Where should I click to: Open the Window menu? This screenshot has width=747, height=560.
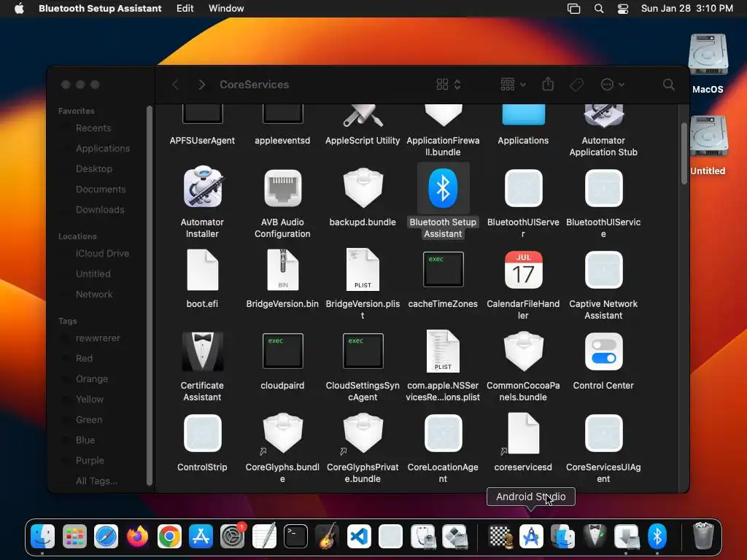click(x=226, y=8)
